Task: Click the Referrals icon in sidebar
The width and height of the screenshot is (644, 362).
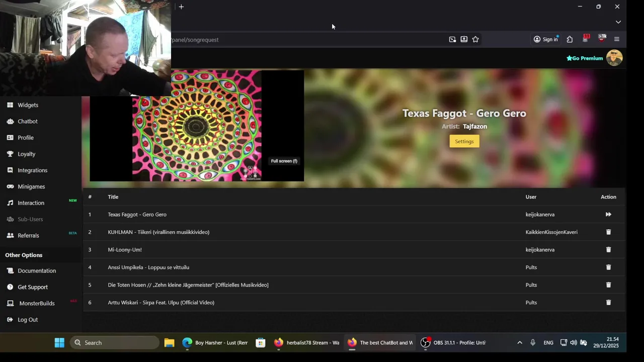Action: pos(10,235)
